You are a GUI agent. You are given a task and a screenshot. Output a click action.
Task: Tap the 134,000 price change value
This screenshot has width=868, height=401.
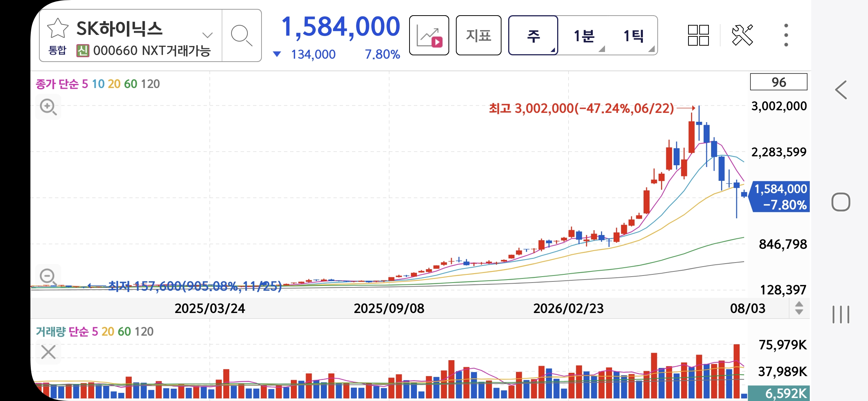coord(313,55)
